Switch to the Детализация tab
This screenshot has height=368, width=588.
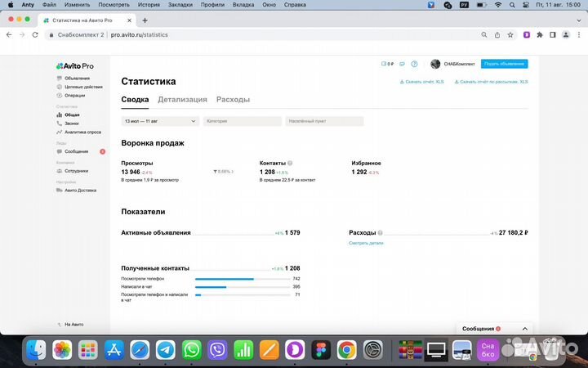(x=182, y=100)
